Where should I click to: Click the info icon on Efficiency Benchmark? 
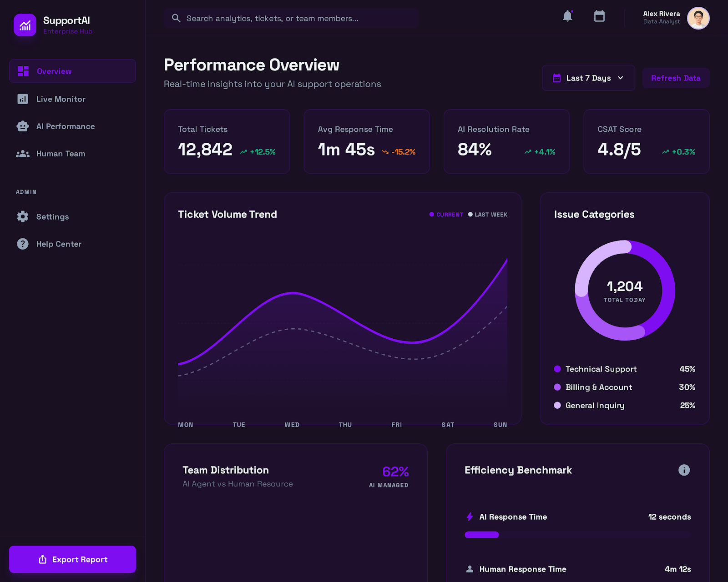pos(684,470)
